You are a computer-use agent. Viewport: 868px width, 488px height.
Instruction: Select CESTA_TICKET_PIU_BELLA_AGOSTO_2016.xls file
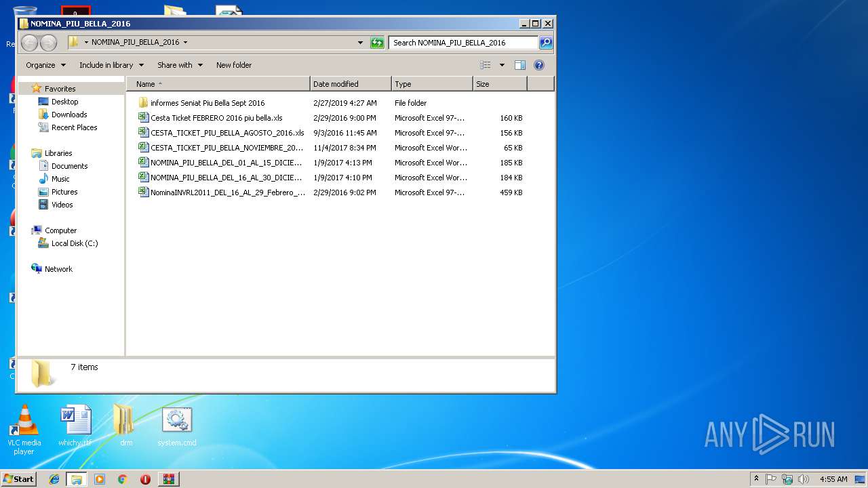[x=227, y=133]
